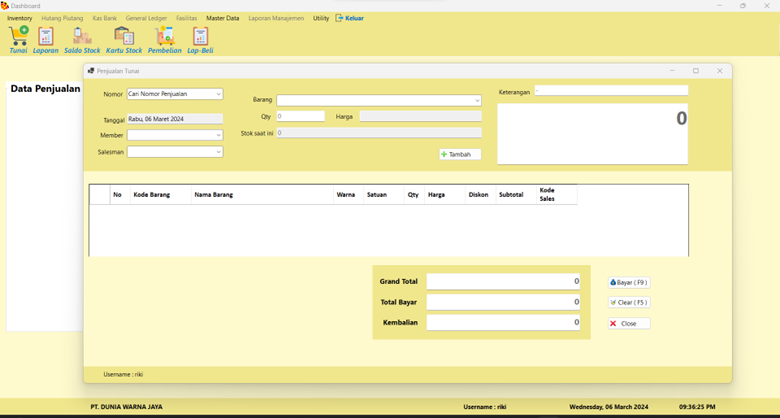Click the Dashboard app icon in title bar

[4, 5]
